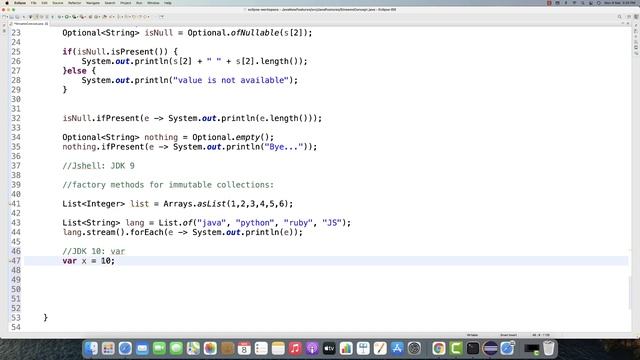This screenshot has width=640, height=360.
Task: Open the Run menu
Action: point(139,3)
